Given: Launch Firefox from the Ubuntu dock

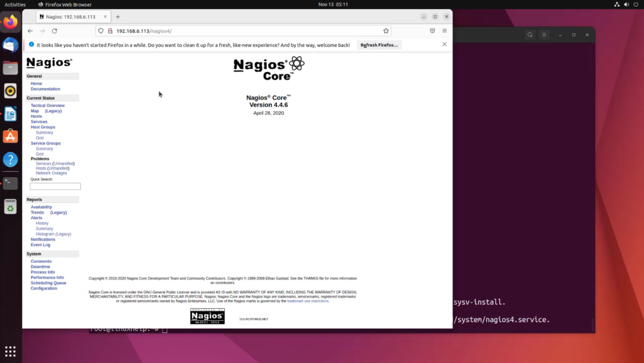Looking at the screenshot, I should [10, 22].
